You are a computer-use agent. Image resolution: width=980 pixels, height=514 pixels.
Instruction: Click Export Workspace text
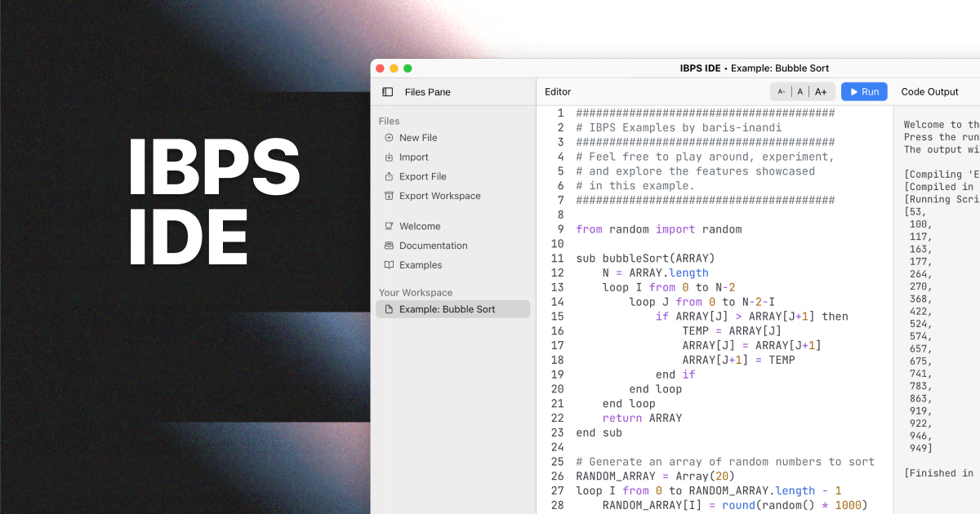pos(439,196)
